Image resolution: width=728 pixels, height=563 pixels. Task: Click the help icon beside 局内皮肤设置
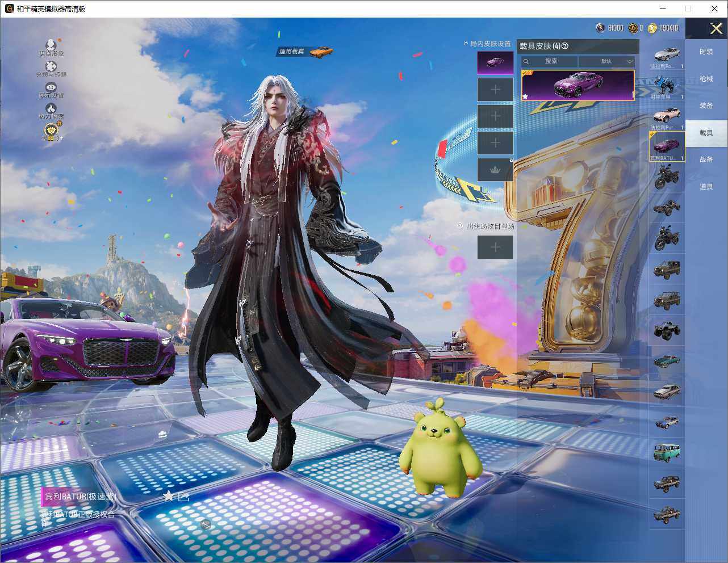466,44
